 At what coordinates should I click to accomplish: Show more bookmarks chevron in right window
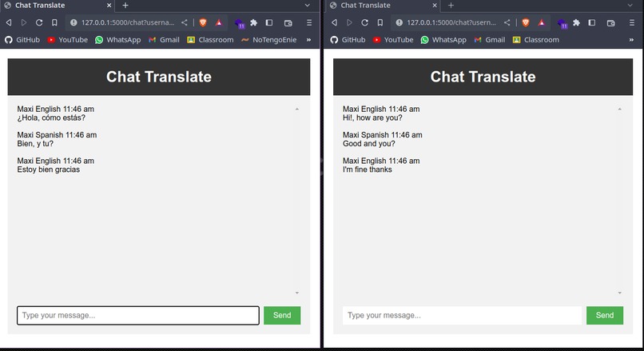tap(631, 40)
